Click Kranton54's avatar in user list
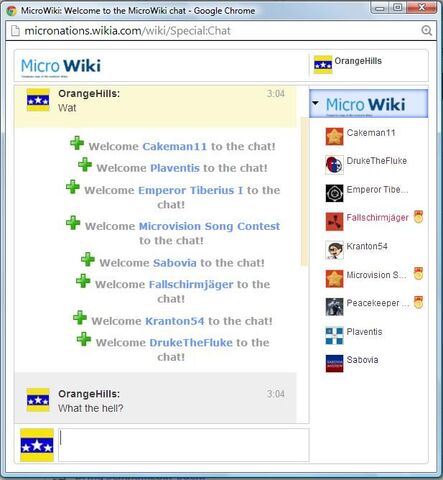 pos(334,250)
